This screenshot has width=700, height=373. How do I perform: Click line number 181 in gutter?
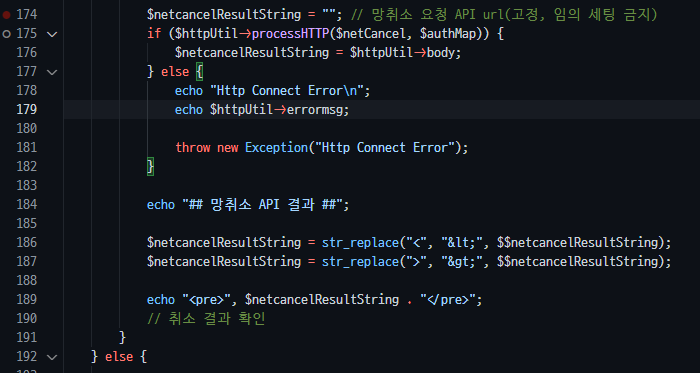[27, 148]
